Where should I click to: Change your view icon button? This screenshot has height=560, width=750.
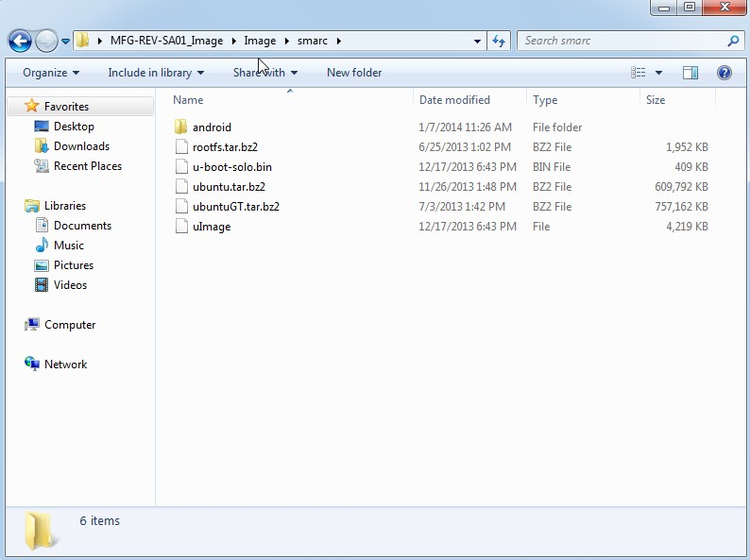[x=639, y=73]
